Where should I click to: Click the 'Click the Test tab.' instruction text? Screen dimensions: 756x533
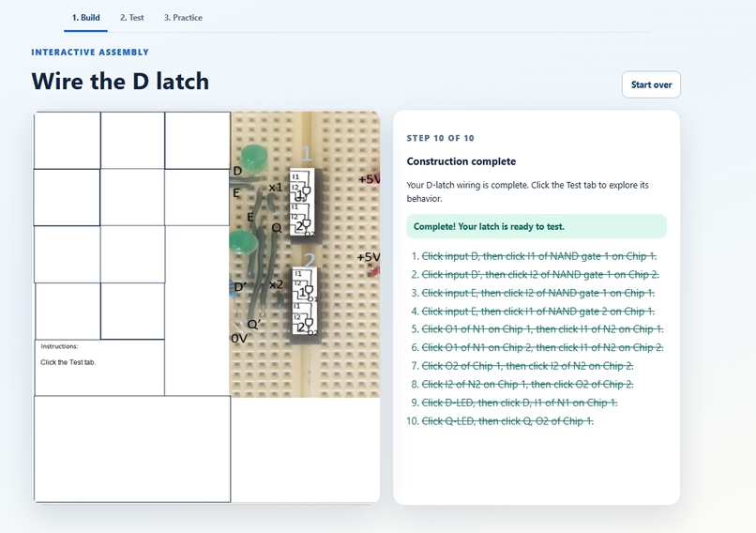point(68,362)
